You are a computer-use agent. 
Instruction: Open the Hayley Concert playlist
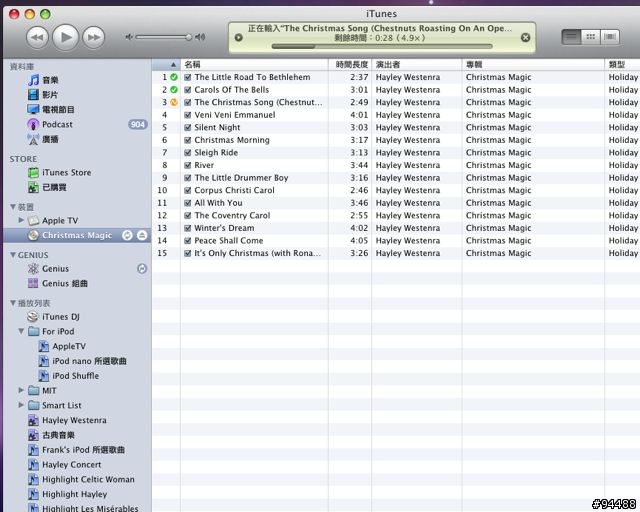[x=71, y=465]
